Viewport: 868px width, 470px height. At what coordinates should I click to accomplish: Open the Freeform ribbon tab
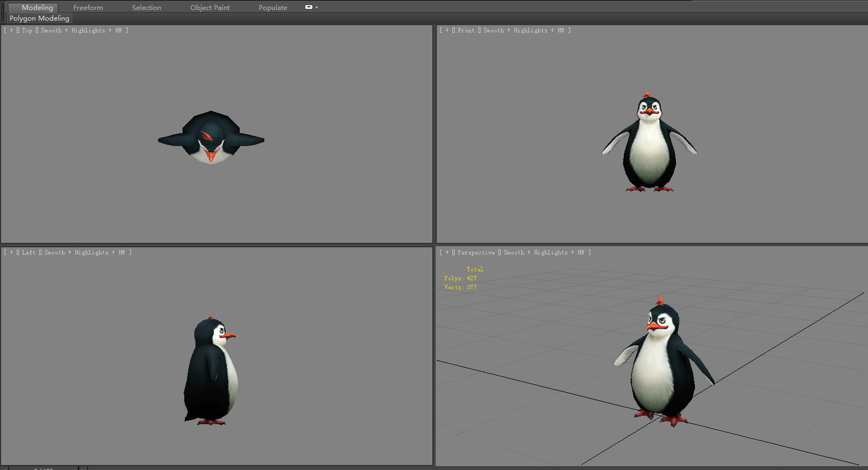[88, 7]
